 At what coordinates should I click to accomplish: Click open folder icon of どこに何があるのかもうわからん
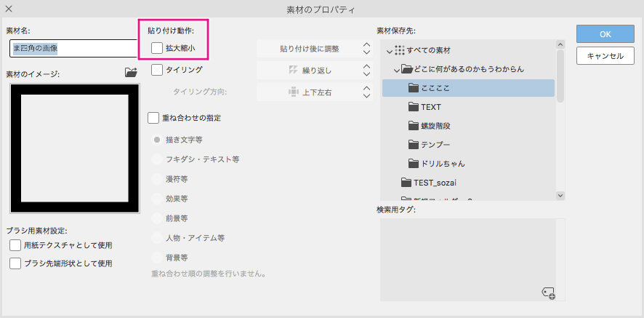406,69
